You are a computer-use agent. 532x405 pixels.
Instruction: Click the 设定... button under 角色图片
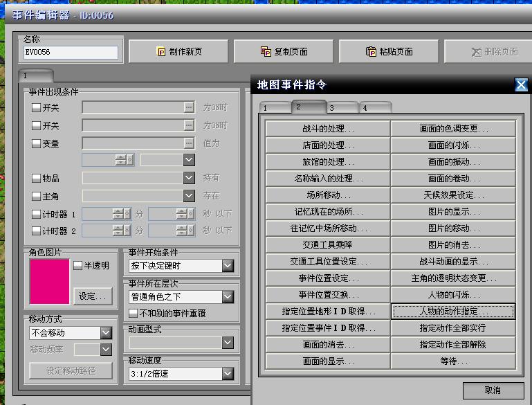tap(93, 296)
